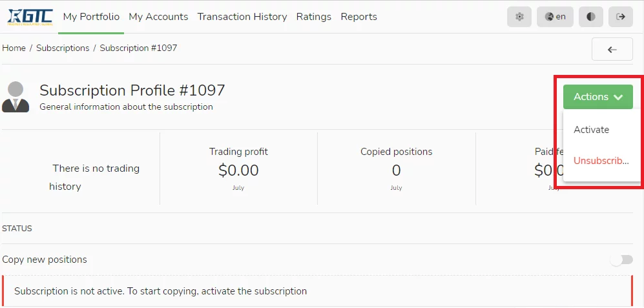Click the logout arrow icon

tap(621, 17)
